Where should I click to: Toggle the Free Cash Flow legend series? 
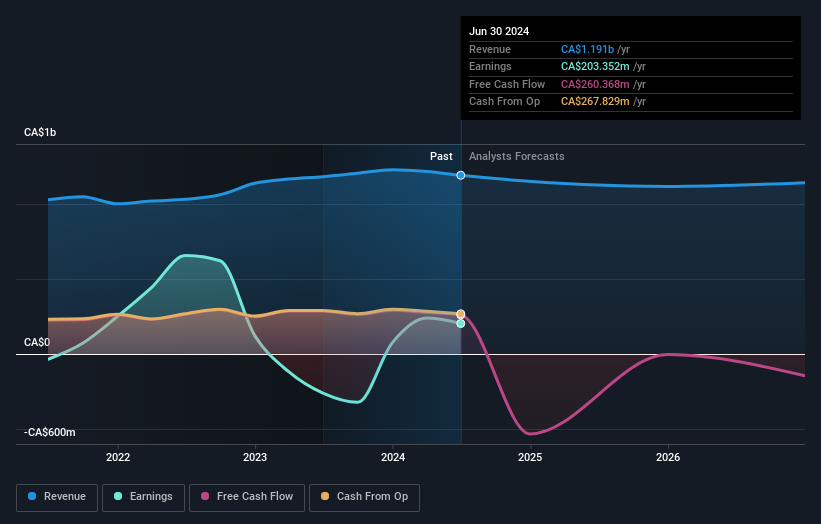click(247, 497)
